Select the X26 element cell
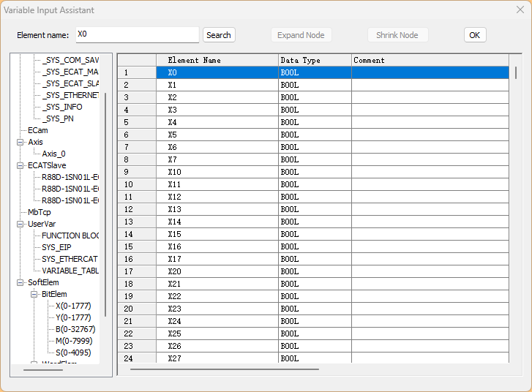This screenshot has height=392, width=532. pyautogui.click(x=217, y=346)
